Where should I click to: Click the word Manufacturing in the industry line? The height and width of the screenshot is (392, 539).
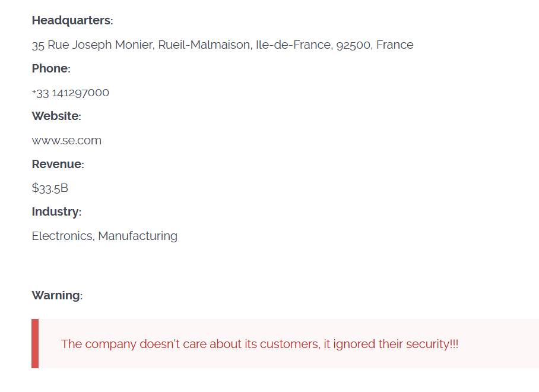coord(138,236)
